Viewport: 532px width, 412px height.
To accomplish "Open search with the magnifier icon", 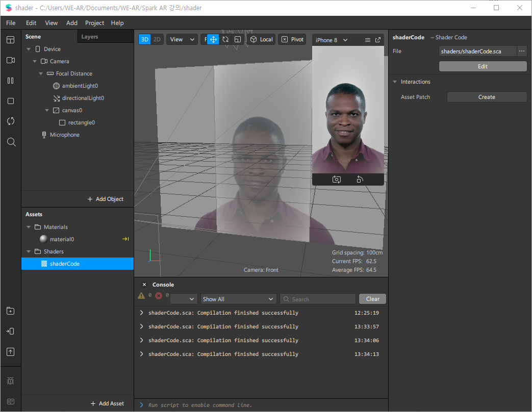I will tap(11, 142).
